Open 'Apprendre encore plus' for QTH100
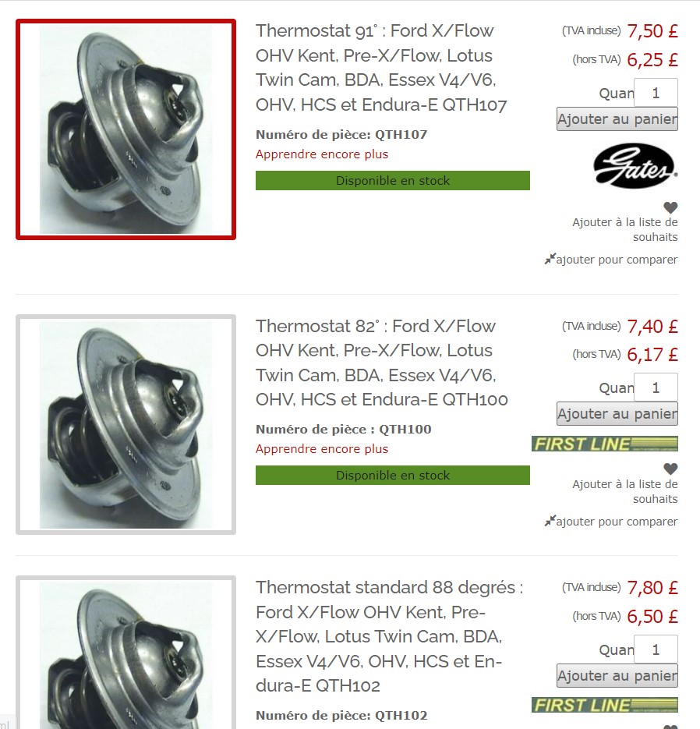 point(322,448)
